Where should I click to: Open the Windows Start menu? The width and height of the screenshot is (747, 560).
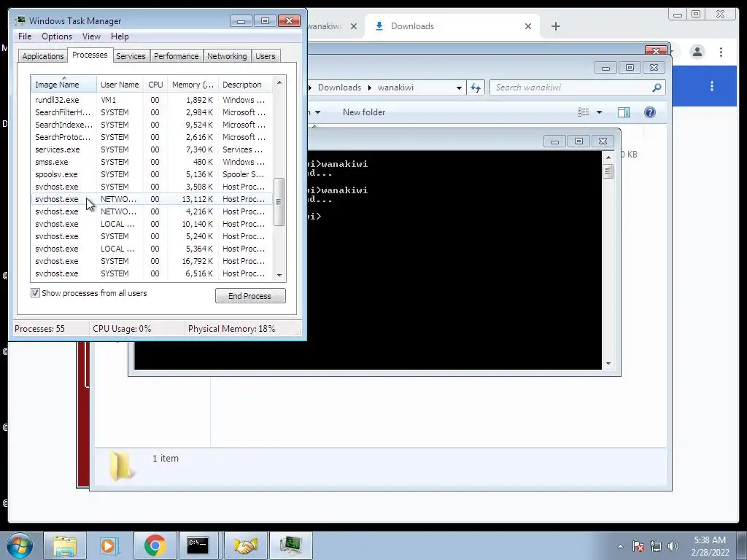pos(20,545)
